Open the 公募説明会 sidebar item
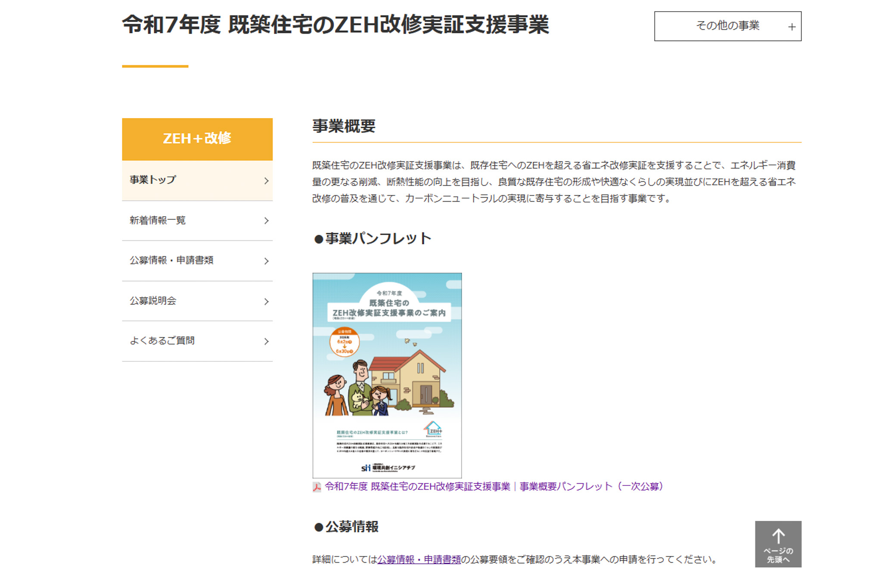Screen dimensions: 882x588 [x=153, y=301]
